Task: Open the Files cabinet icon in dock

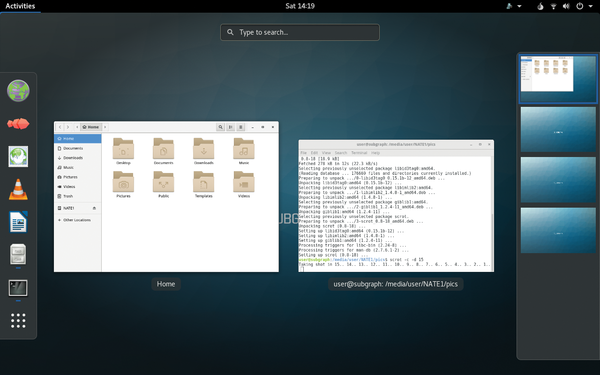Action: tap(18, 254)
